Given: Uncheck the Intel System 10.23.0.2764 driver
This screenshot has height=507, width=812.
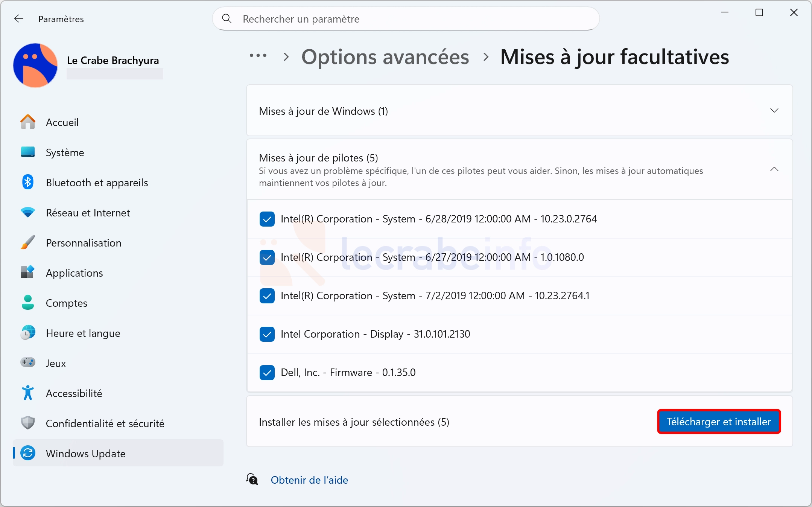Looking at the screenshot, I should click(x=267, y=219).
